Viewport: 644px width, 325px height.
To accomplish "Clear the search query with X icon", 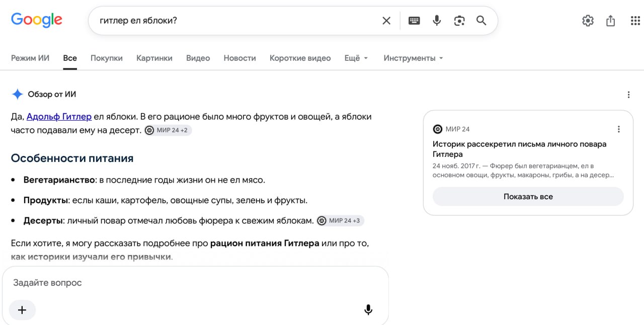I will [386, 21].
